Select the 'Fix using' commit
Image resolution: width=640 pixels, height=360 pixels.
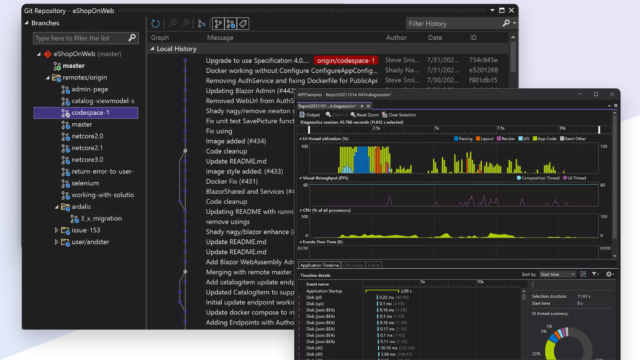coord(219,131)
